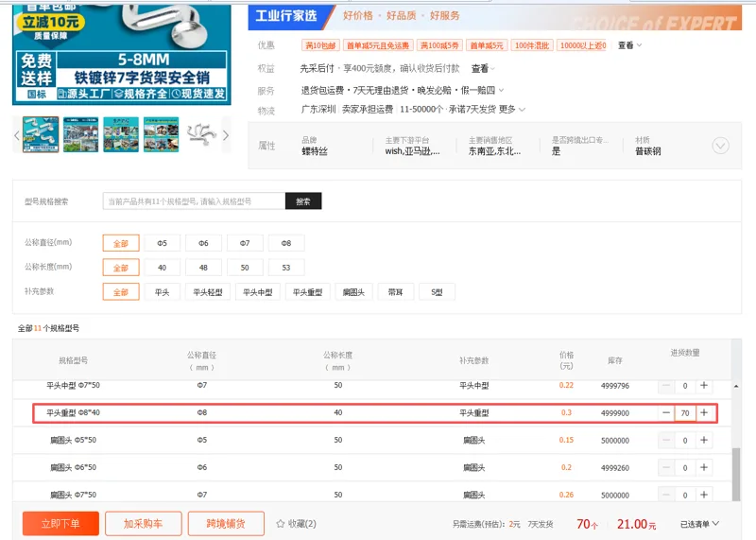Click the 10000以上返0 tag
Screen dimensions: 756x540
583,45
